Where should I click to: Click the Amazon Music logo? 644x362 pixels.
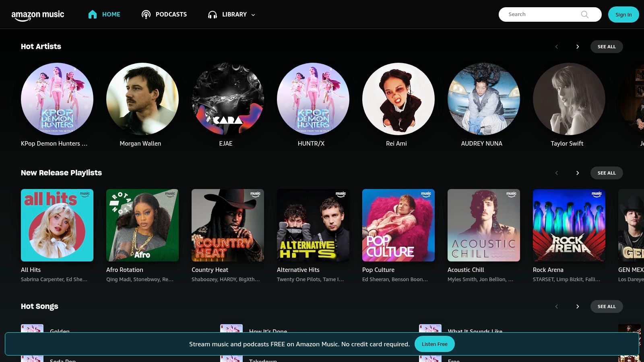pyautogui.click(x=38, y=15)
